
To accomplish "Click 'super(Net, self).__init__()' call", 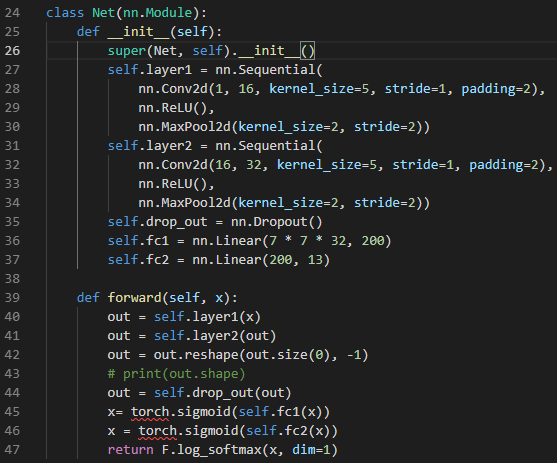I will (211, 51).
